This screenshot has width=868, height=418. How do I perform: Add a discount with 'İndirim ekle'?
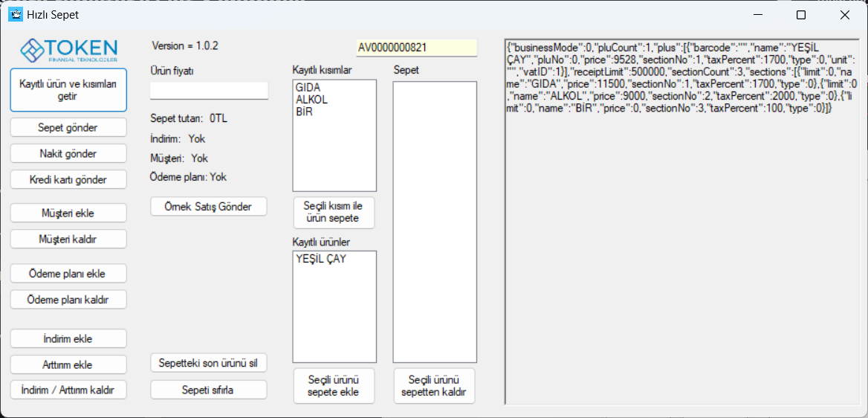68,338
